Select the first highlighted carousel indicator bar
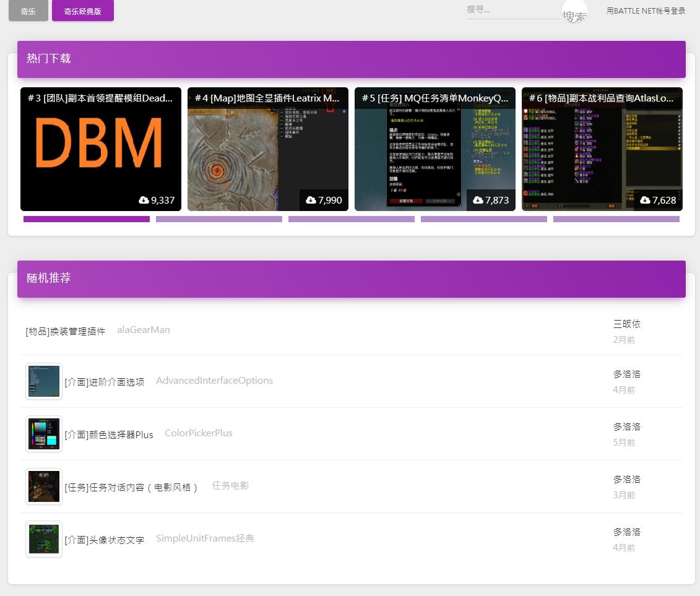700x596 pixels. 87,219
